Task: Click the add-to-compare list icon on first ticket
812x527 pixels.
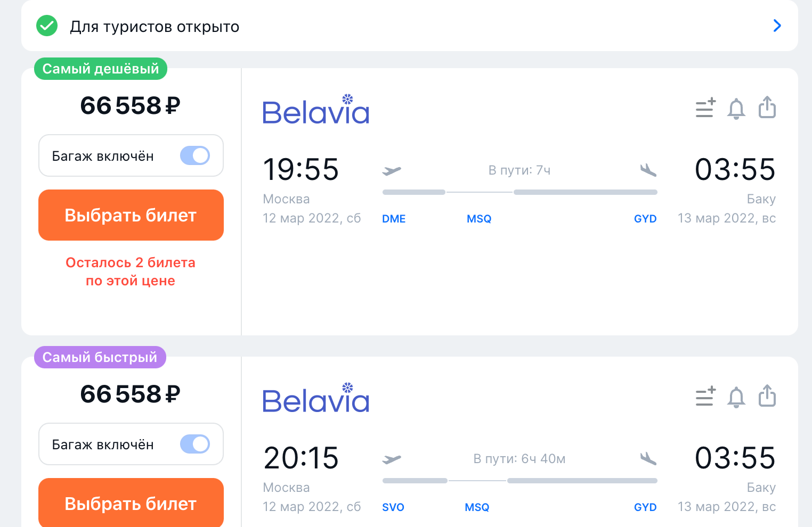Action: click(x=705, y=108)
